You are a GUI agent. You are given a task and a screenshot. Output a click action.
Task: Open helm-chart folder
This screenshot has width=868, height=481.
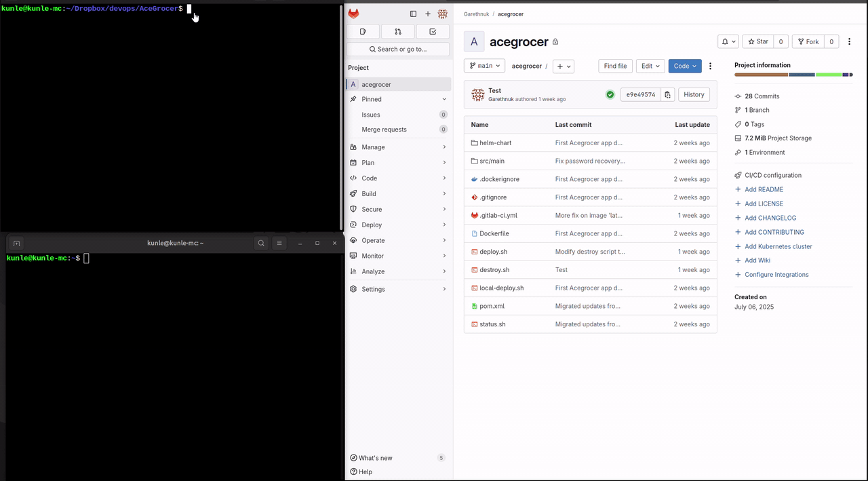click(495, 143)
